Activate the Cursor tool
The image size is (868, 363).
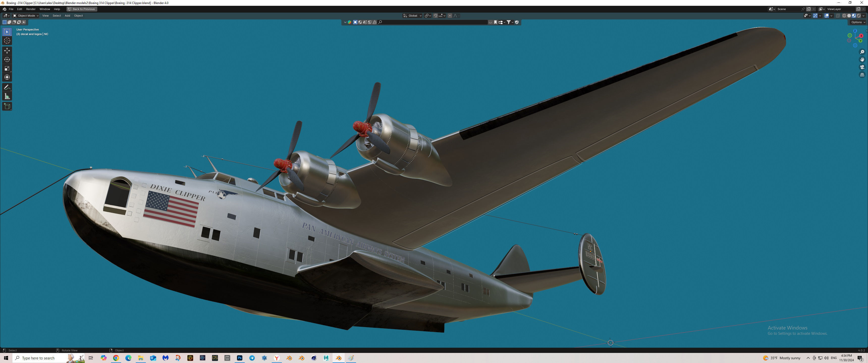pos(7,41)
